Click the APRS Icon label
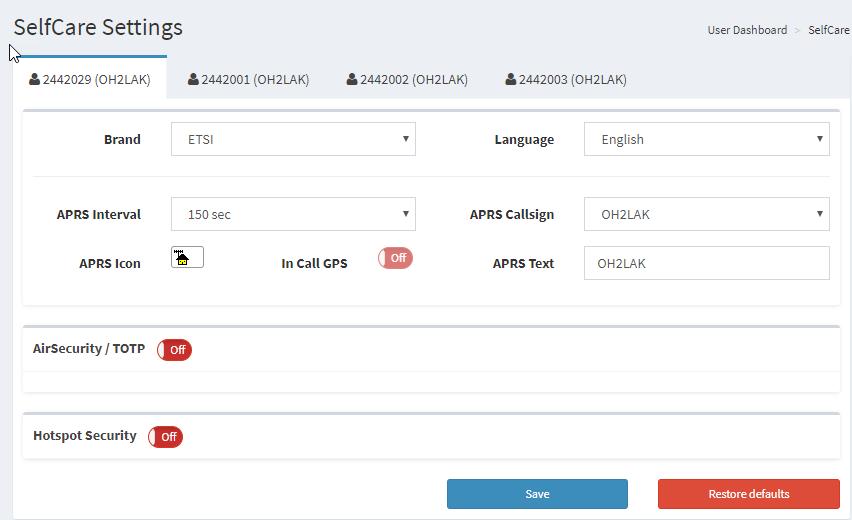Image resolution: width=852 pixels, height=520 pixels. click(110, 264)
